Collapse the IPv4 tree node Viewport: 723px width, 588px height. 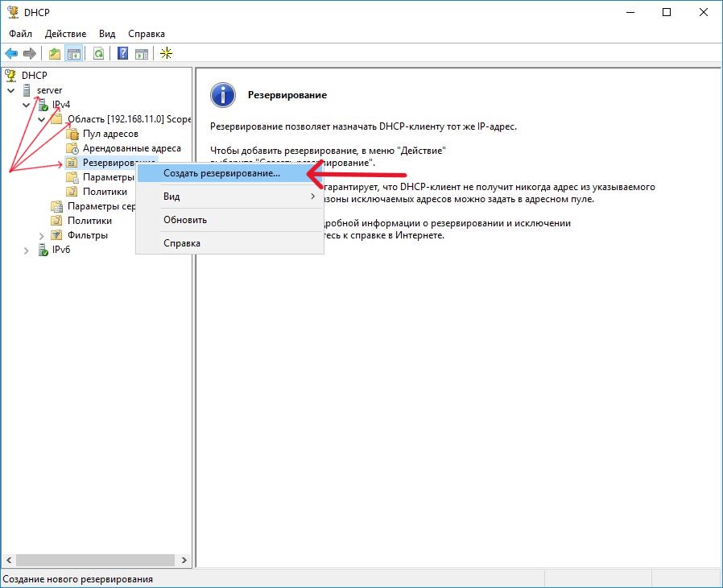pyautogui.click(x=27, y=105)
